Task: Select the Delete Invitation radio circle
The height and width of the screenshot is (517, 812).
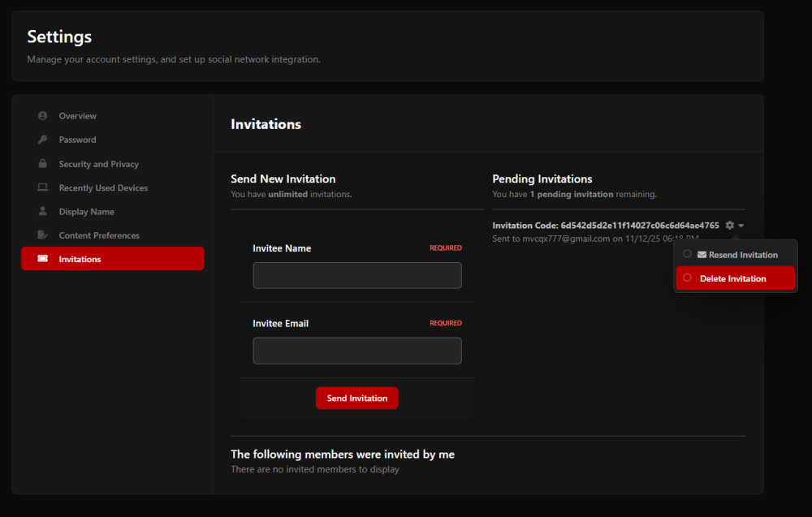Action: point(687,278)
